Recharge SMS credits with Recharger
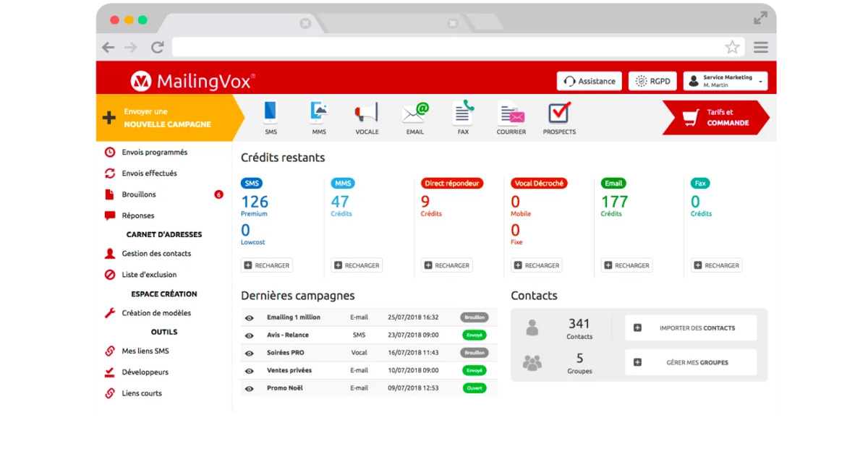868x454 pixels. 266,265
